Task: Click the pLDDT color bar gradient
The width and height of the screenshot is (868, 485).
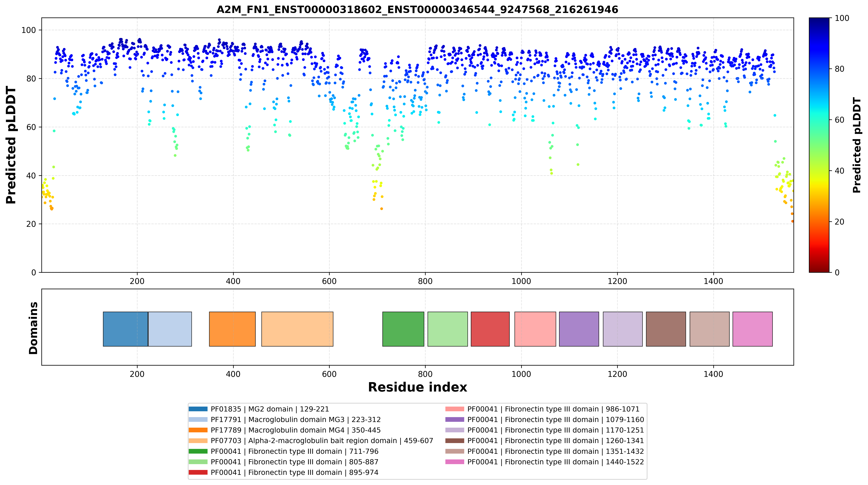Action: [819, 145]
